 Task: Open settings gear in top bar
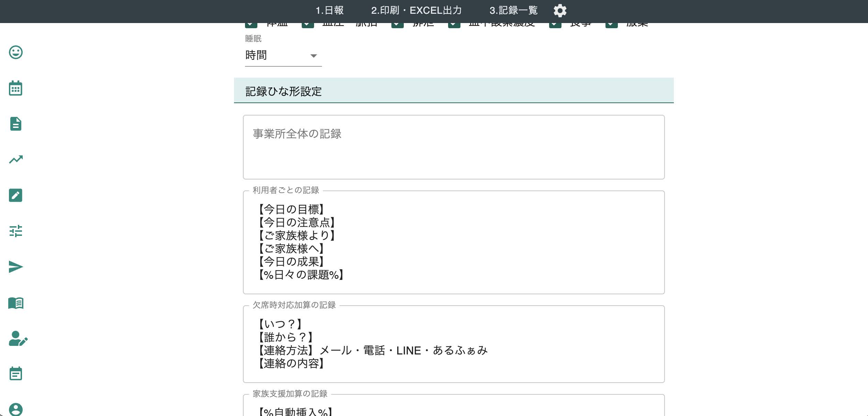point(560,11)
